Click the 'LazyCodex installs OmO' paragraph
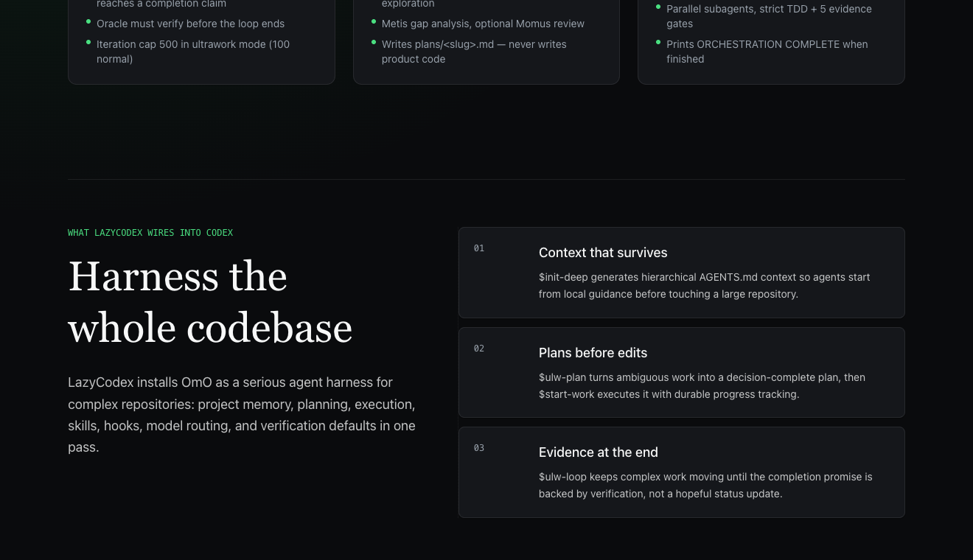973x560 pixels. (x=242, y=415)
